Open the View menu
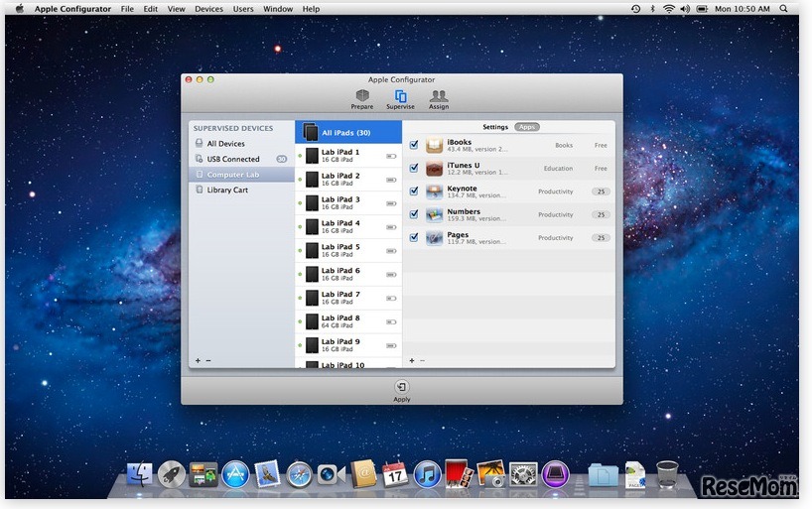Screen dimensions: 812x509 [x=176, y=9]
